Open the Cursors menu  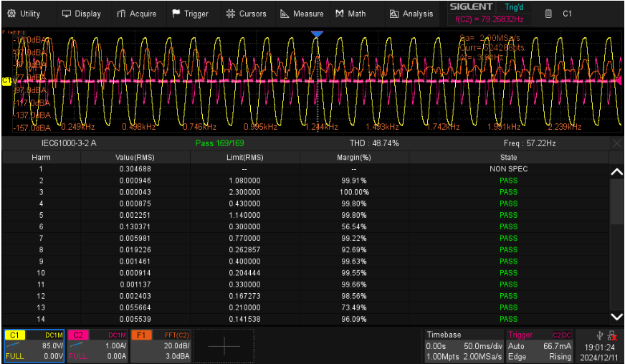pyautogui.click(x=246, y=14)
